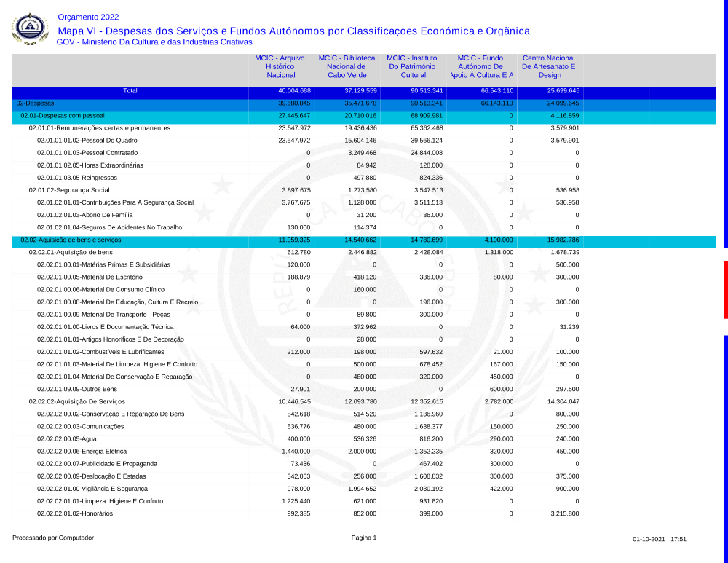Click the Cabo Verde coat of arms emblem

(x=30, y=28)
